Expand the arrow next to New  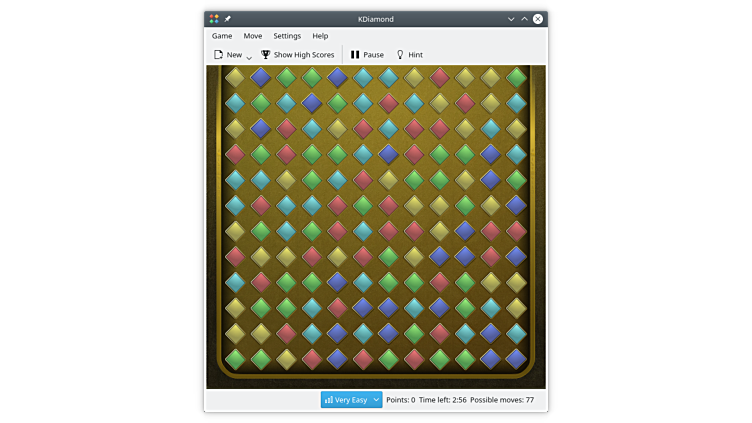click(249, 58)
